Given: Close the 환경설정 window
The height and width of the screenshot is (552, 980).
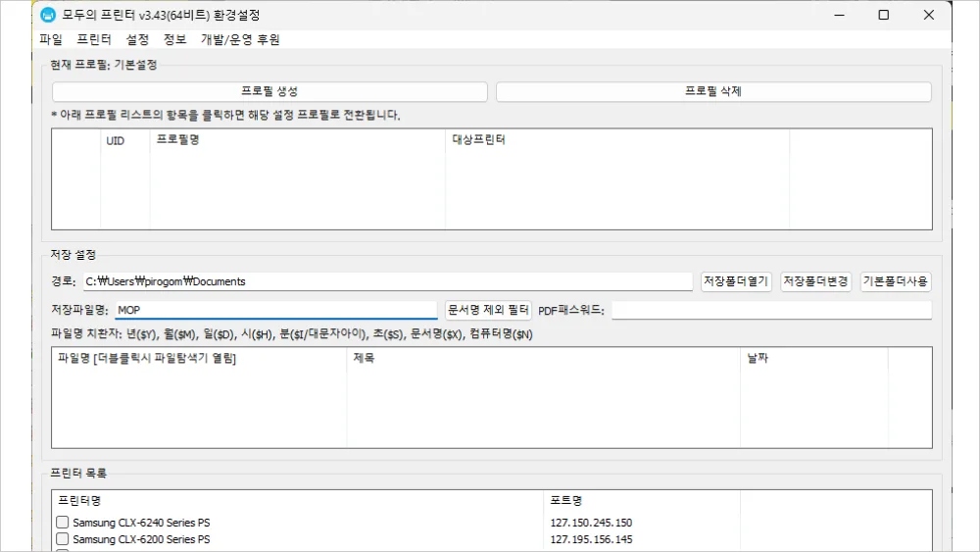Looking at the screenshot, I should (x=929, y=15).
